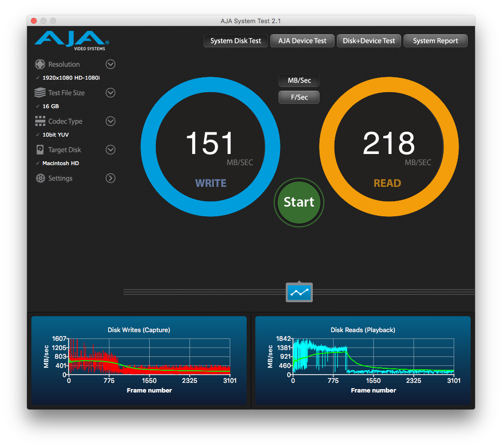Start the disk test

point(299,202)
